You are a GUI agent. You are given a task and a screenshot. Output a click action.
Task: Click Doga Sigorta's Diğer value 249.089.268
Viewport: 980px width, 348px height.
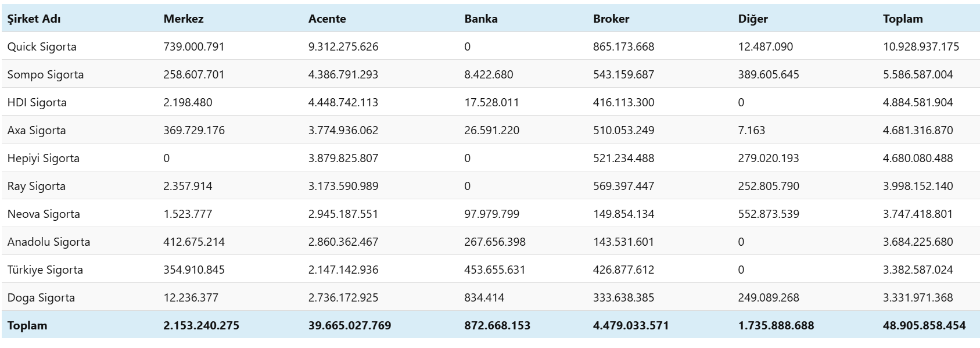769,297
